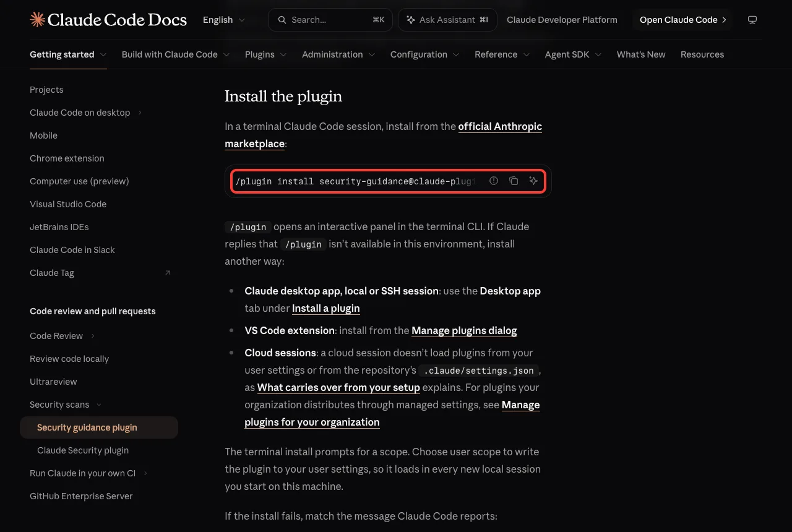This screenshot has height=532, width=792.
Task: Open Projects in the sidebar
Action: tap(46, 90)
